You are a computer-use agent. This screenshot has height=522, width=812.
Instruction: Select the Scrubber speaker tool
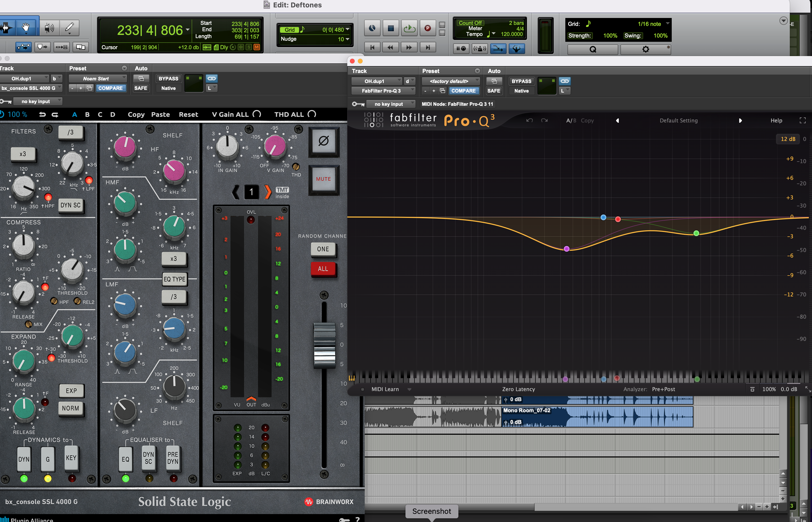pyautogui.click(x=49, y=27)
